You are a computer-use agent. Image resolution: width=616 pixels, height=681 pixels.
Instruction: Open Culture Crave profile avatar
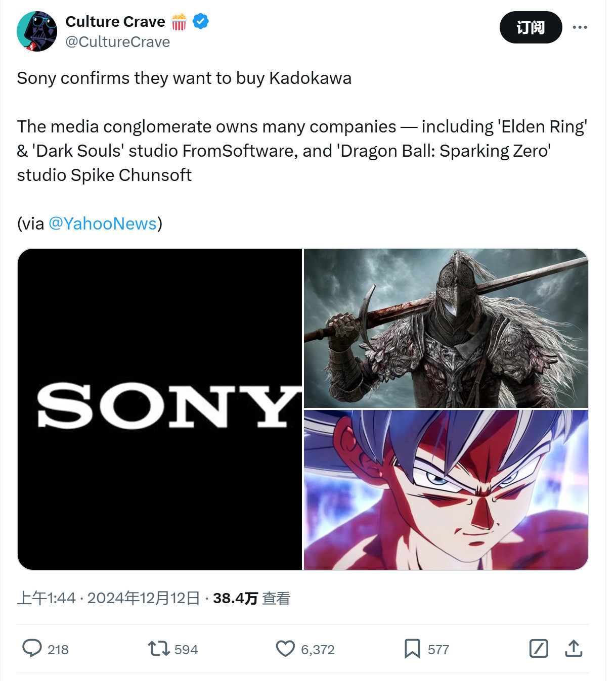coord(37,31)
